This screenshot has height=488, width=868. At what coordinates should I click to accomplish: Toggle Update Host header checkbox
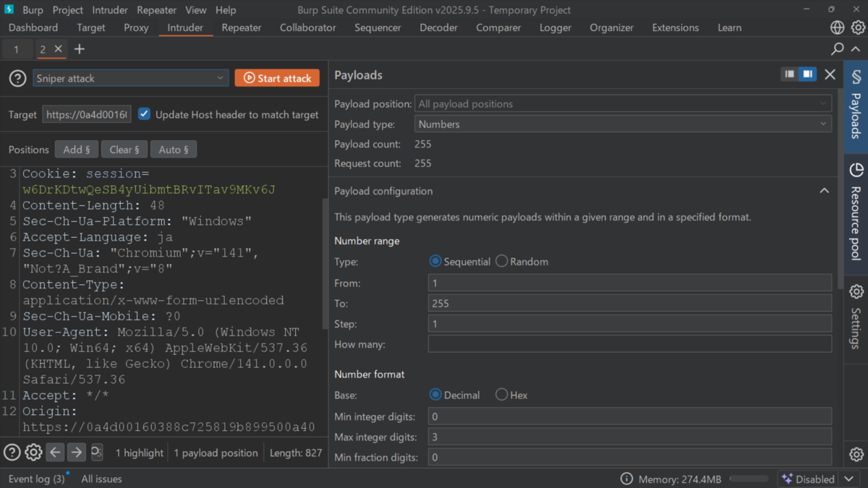coord(144,114)
